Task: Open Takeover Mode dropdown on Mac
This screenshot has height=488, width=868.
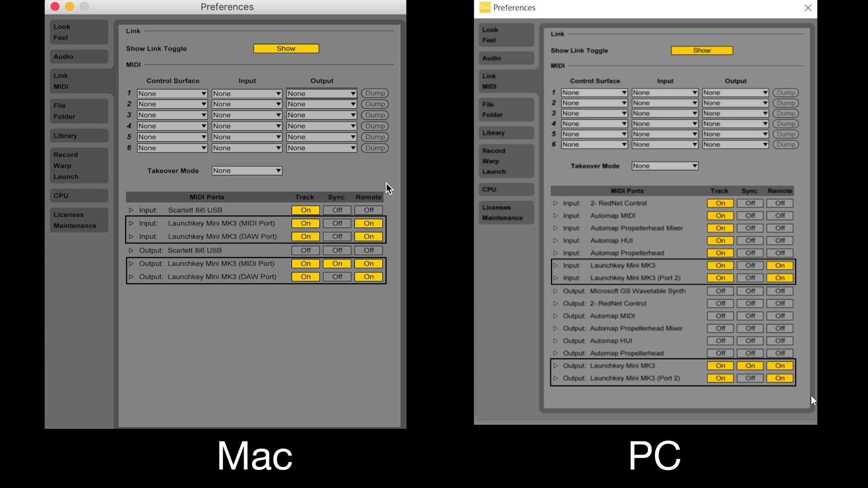Action: (x=246, y=170)
